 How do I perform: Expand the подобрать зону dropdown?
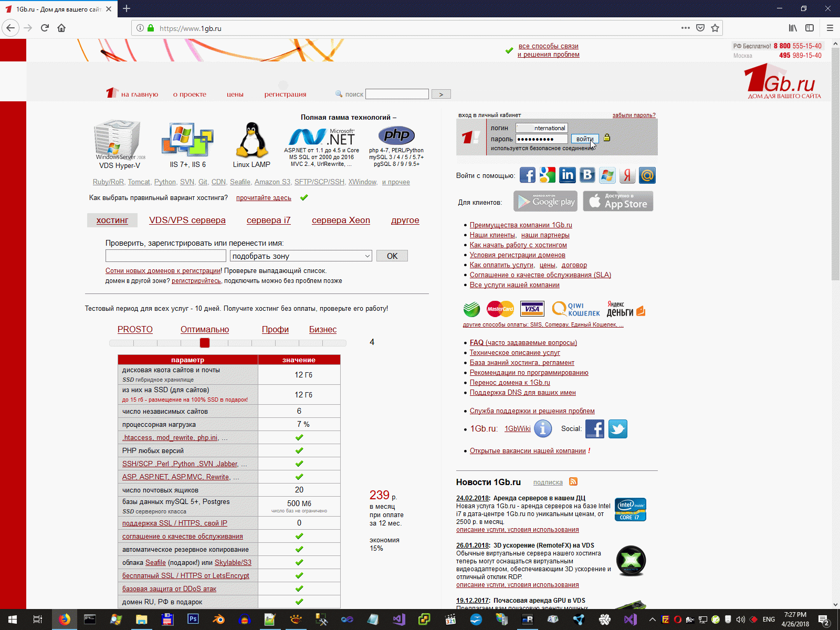tap(301, 256)
